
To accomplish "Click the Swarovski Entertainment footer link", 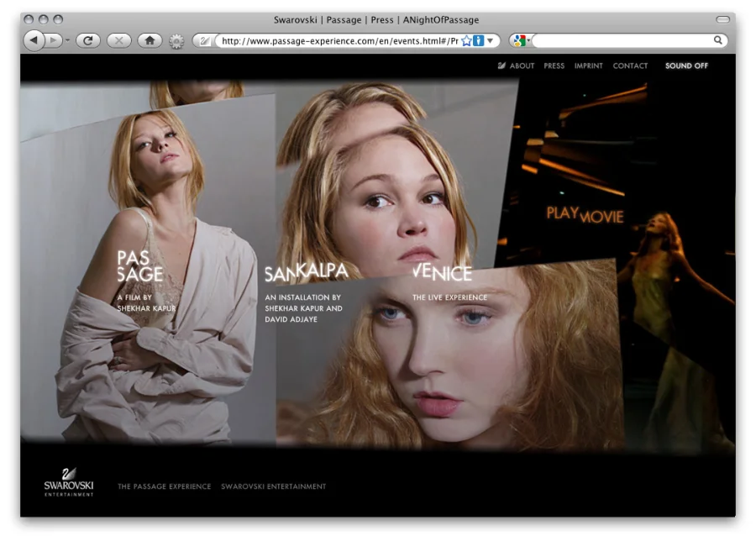I will (x=273, y=486).
